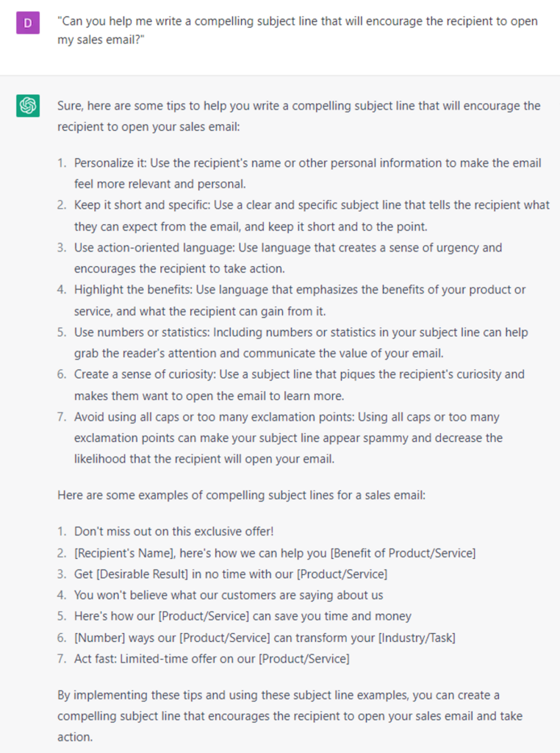Click the "save you time and money" example
Image resolution: width=560 pixels, height=753 pixels.
point(243,616)
